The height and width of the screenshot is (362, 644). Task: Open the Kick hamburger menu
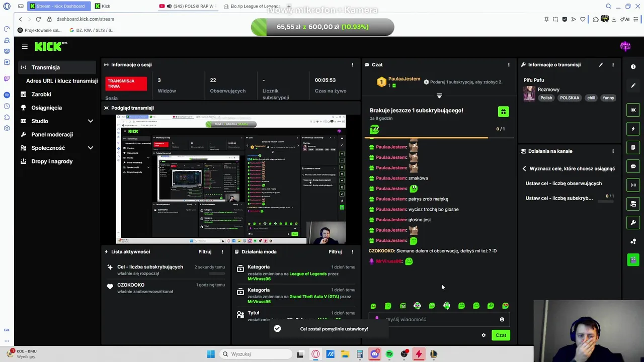coord(25,47)
